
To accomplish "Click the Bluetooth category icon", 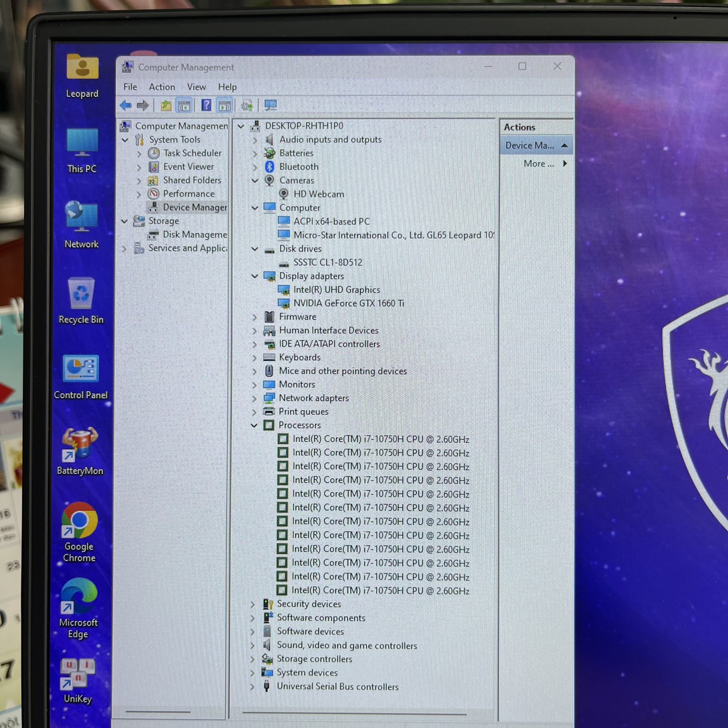I will pyautogui.click(x=269, y=167).
